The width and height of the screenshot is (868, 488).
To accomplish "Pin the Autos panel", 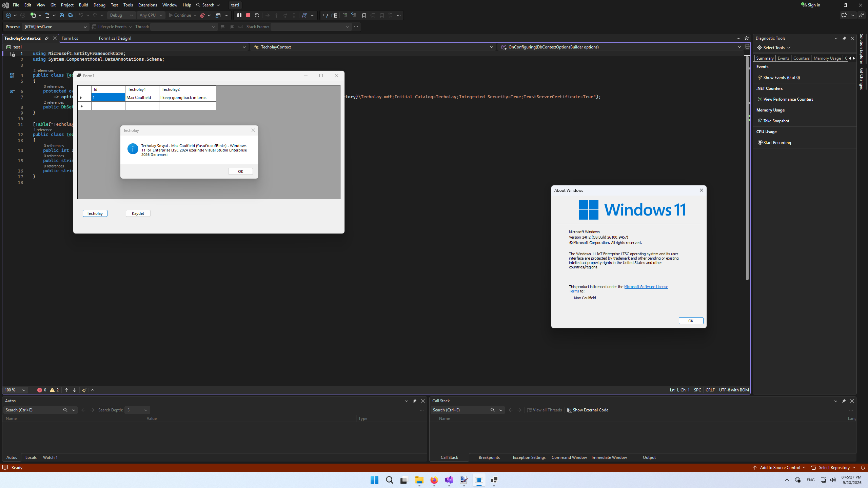I will coord(415,401).
